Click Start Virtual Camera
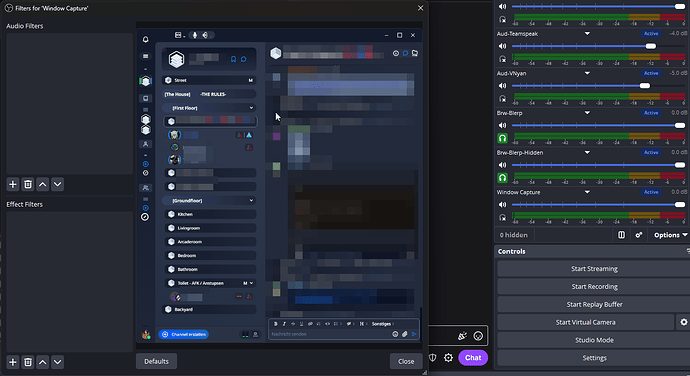This screenshot has width=690, height=376. 585,322
